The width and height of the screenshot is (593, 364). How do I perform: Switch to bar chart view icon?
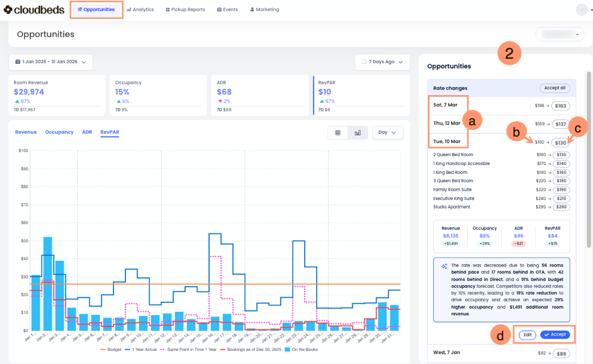tap(358, 133)
